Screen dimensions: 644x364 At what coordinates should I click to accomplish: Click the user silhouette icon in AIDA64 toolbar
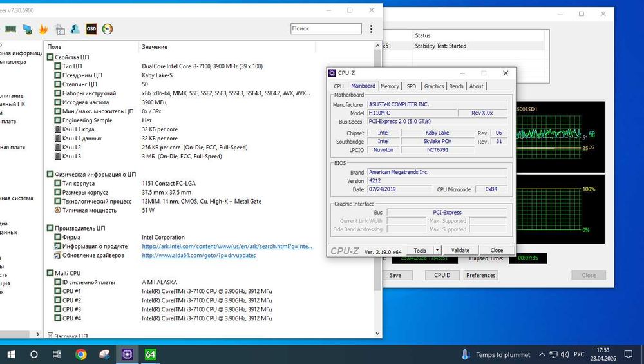click(x=75, y=29)
